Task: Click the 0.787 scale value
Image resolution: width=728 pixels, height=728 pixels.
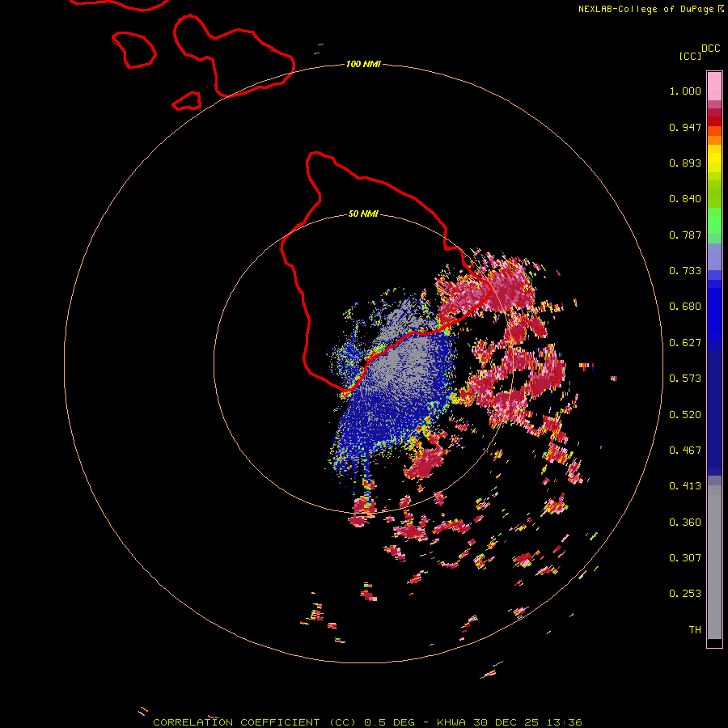Action: pos(685,235)
